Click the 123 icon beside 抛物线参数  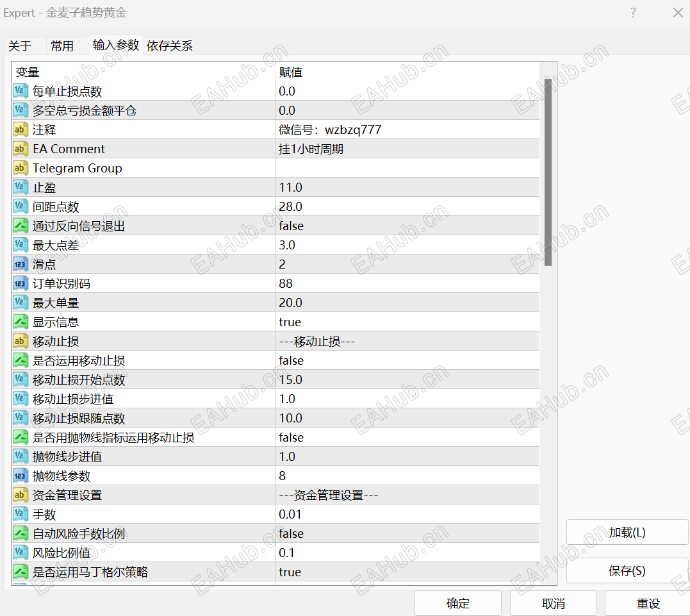pos(20,476)
